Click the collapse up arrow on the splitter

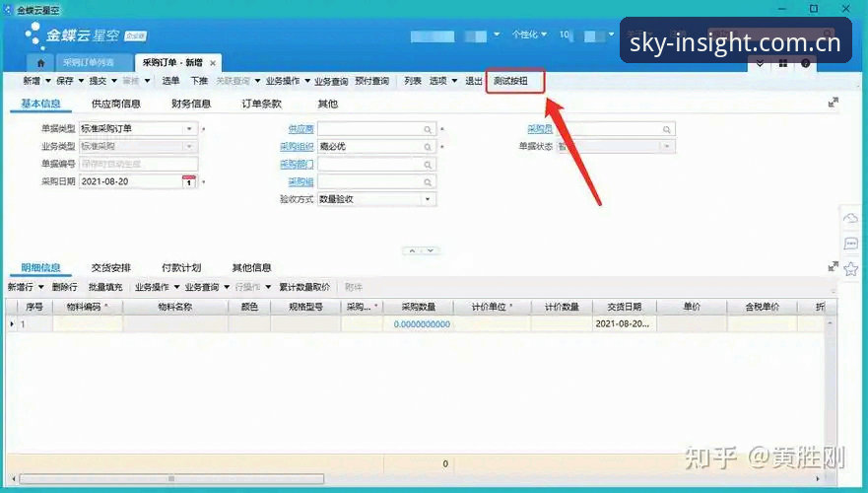click(x=412, y=250)
